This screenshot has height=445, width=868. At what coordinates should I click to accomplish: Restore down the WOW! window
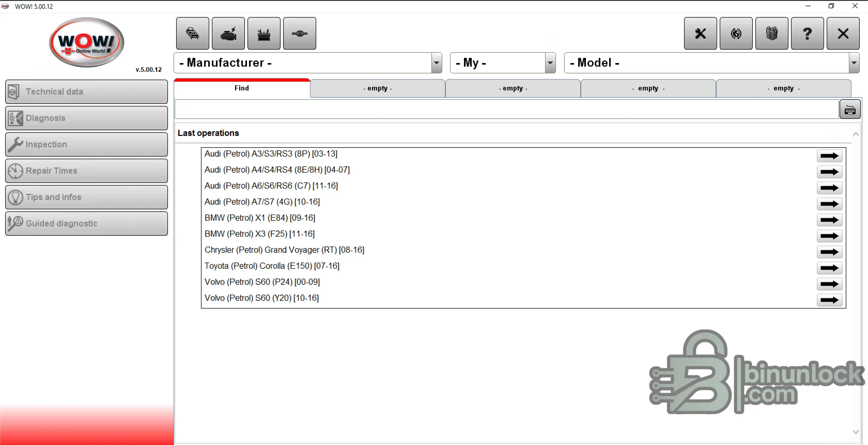pyautogui.click(x=831, y=6)
